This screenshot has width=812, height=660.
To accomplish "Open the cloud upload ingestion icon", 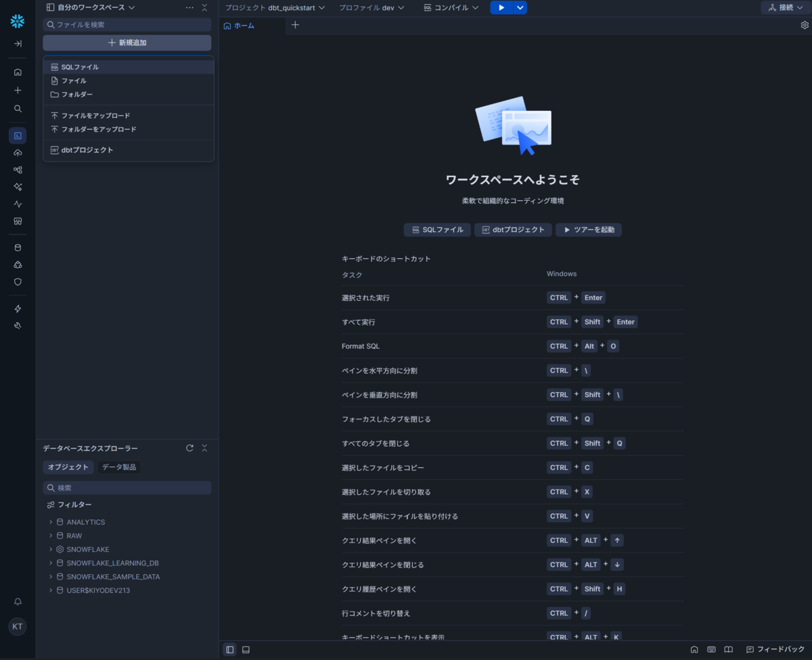I will point(18,153).
